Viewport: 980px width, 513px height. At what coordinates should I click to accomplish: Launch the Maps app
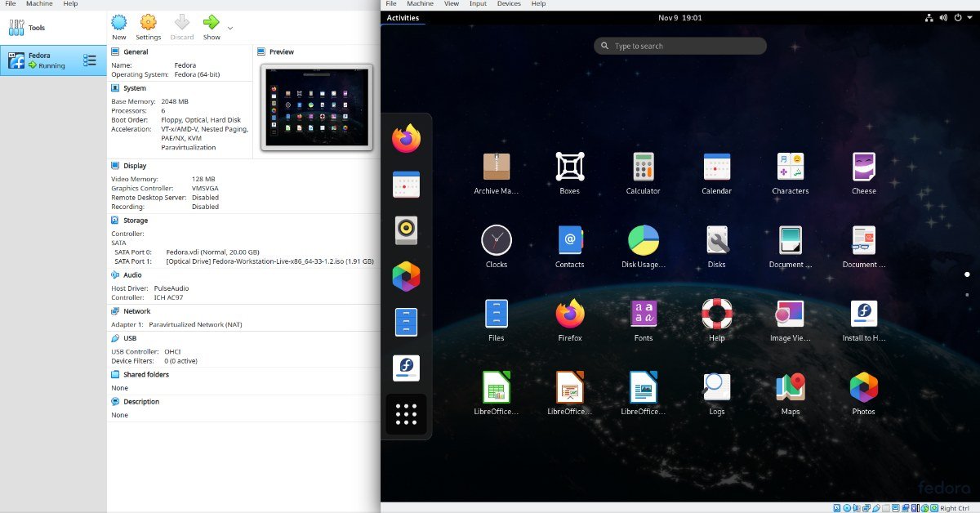point(791,387)
